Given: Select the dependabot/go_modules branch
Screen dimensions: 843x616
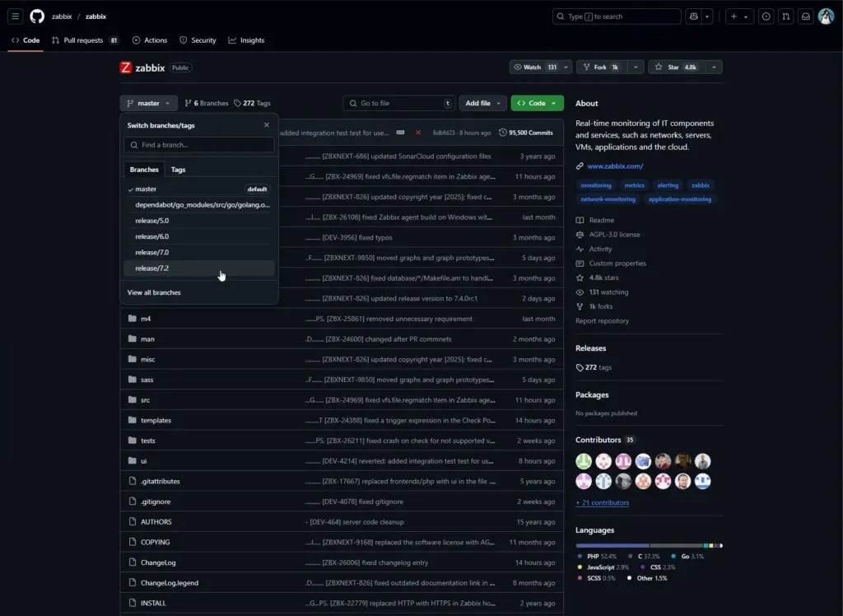Looking at the screenshot, I should coord(199,204).
